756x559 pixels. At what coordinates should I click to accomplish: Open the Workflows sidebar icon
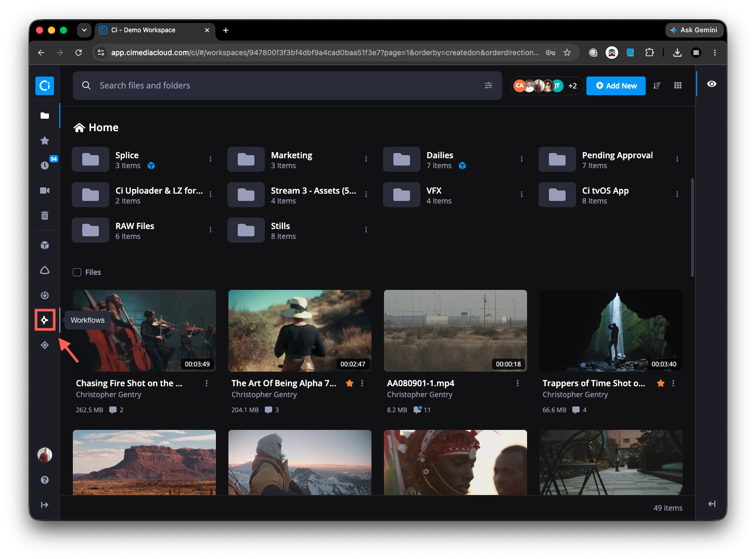(x=45, y=320)
